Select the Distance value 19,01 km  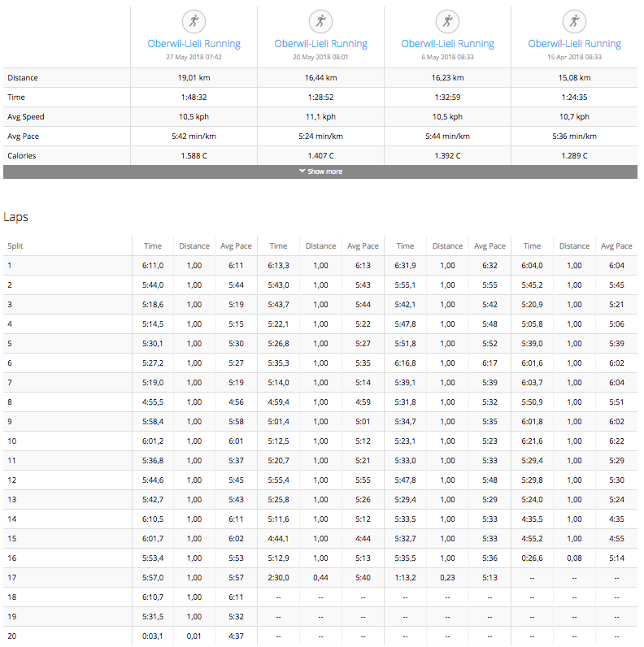click(x=194, y=77)
